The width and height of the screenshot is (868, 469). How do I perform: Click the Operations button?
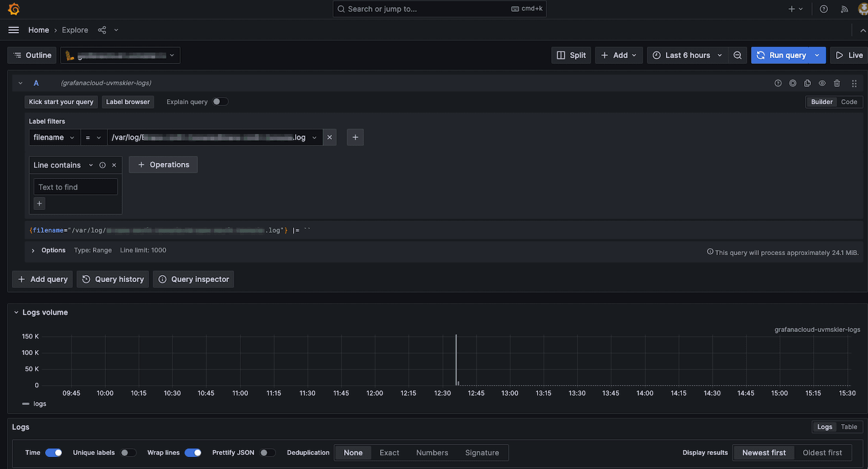[163, 164]
